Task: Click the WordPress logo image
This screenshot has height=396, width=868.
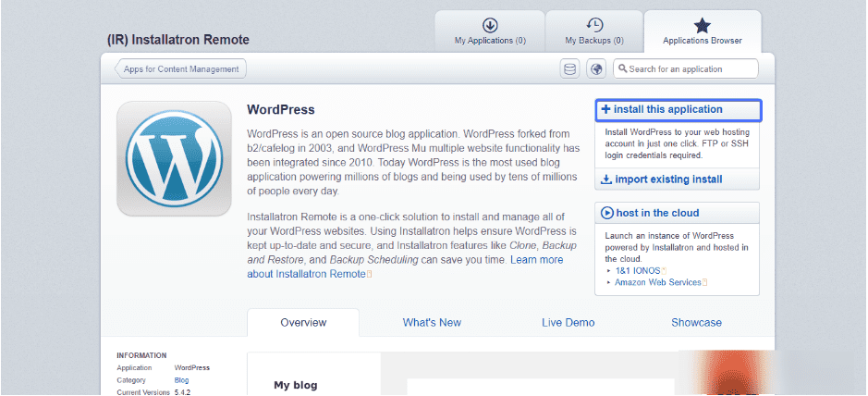Action: pos(174,158)
